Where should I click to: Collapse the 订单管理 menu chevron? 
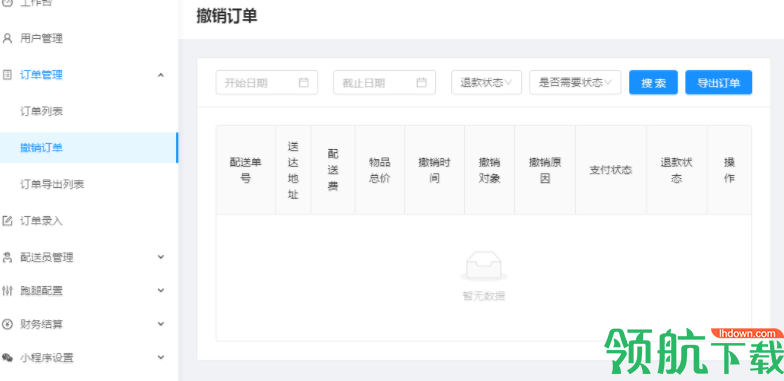[160, 75]
